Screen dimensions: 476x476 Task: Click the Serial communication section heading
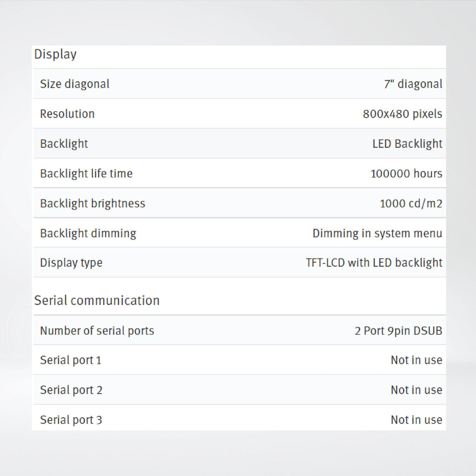coord(97,301)
